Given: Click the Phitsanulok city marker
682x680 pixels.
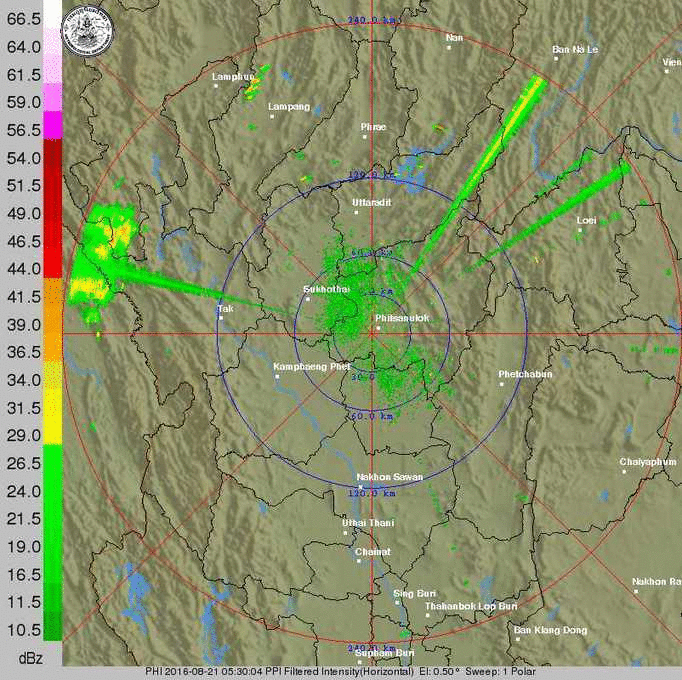Looking at the screenshot, I should pyautogui.click(x=378, y=328).
